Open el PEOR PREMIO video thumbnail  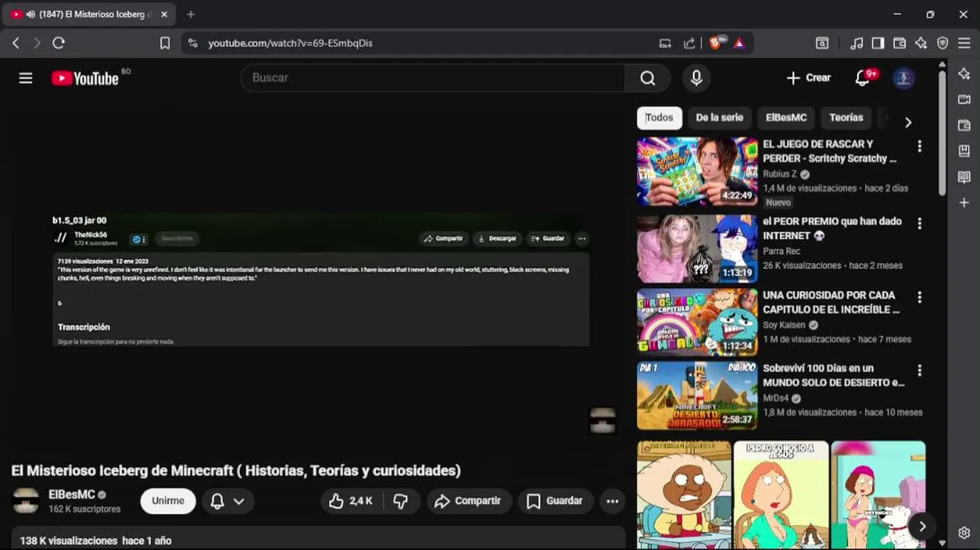[x=697, y=248]
